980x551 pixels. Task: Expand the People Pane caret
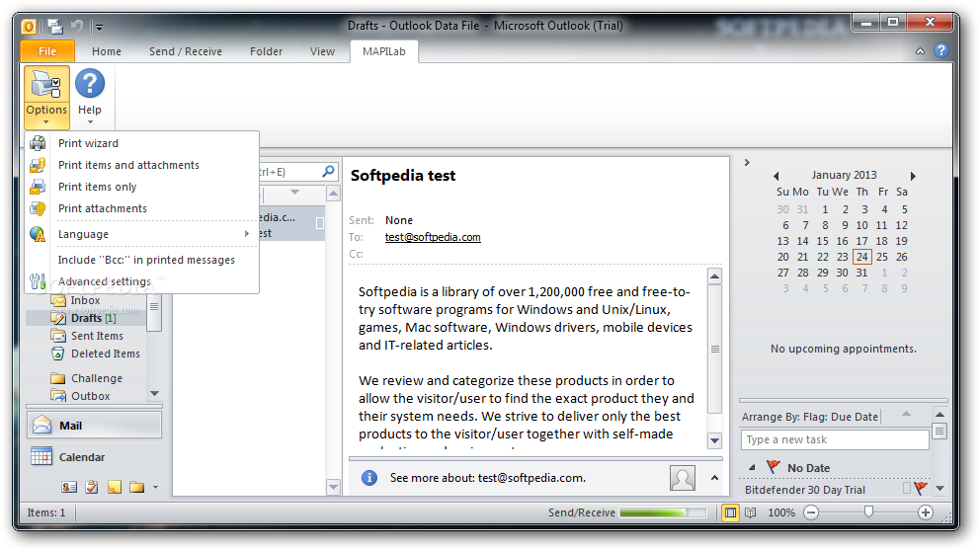[714, 478]
